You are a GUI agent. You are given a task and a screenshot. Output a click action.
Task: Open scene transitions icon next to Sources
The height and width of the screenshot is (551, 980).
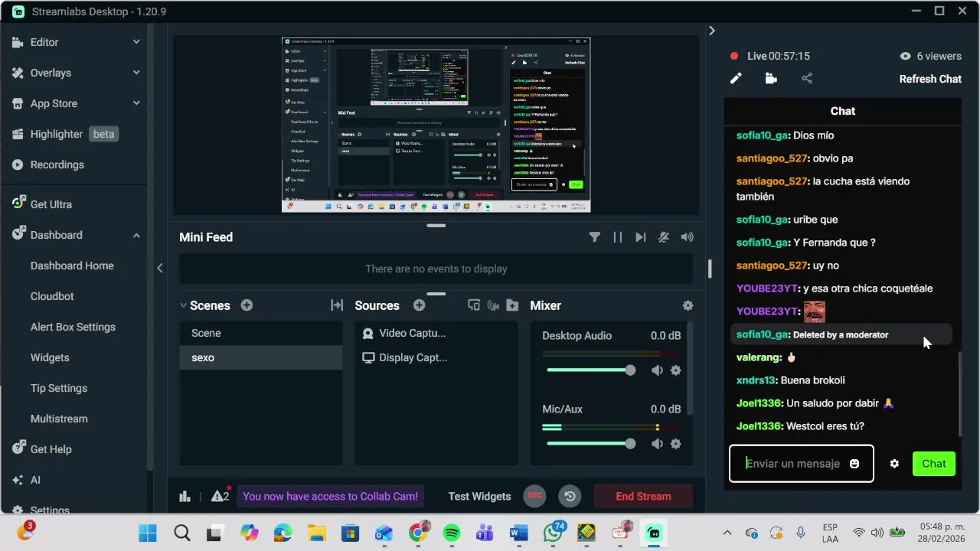pos(337,305)
